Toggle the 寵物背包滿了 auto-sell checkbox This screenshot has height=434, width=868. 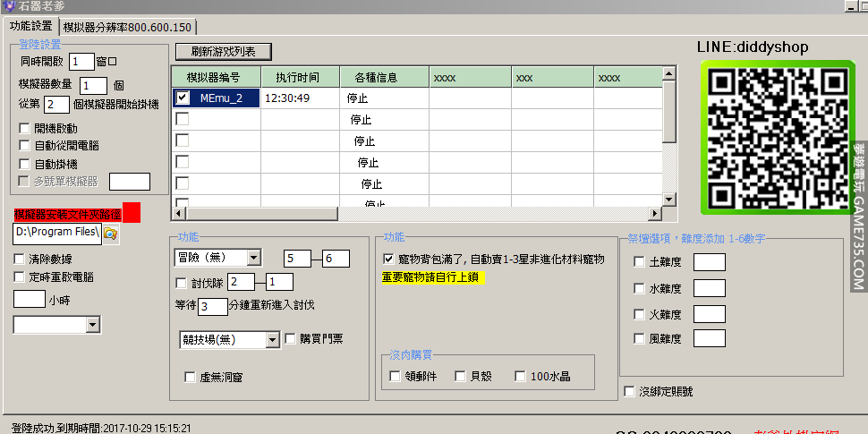(388, 259)
